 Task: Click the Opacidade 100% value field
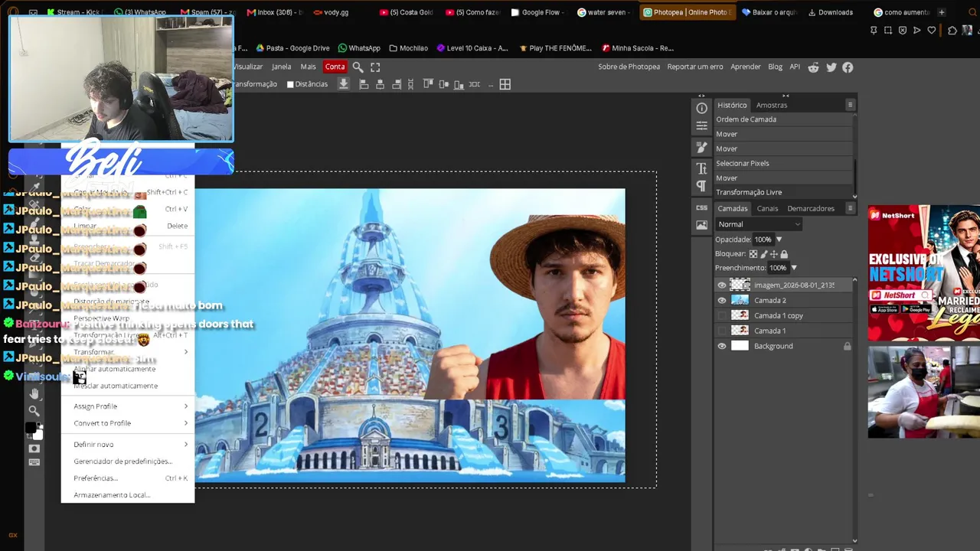coord(763,240)
